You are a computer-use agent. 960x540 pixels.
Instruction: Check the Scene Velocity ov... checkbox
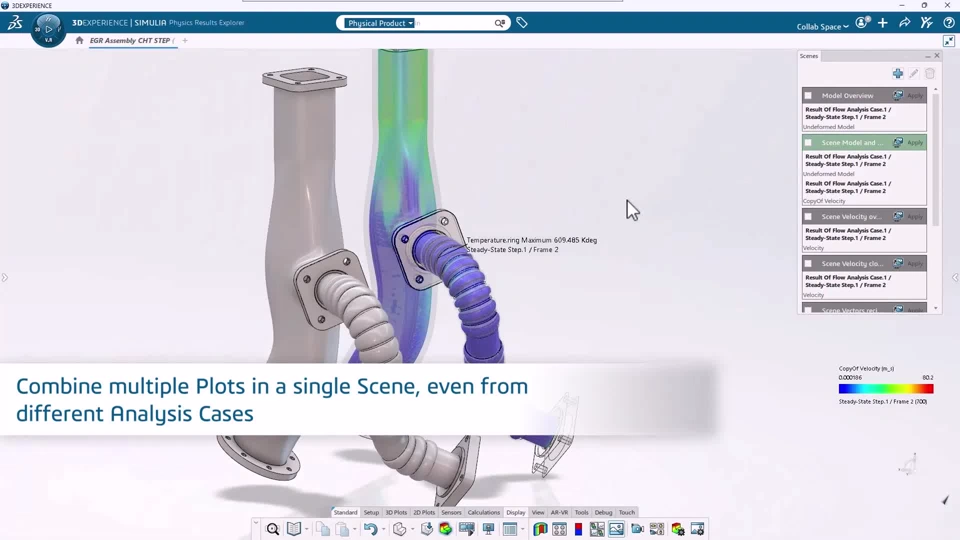(808, 217)
